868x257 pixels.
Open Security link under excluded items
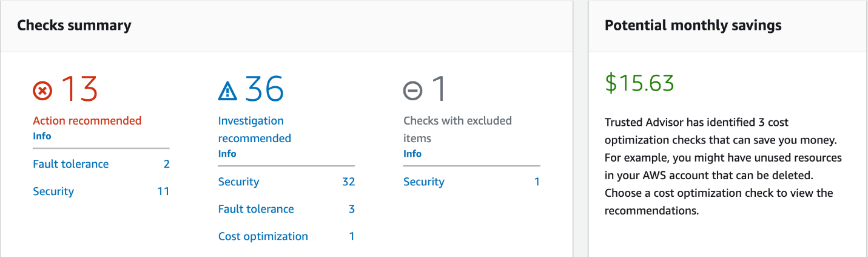[x=424, y=182]
